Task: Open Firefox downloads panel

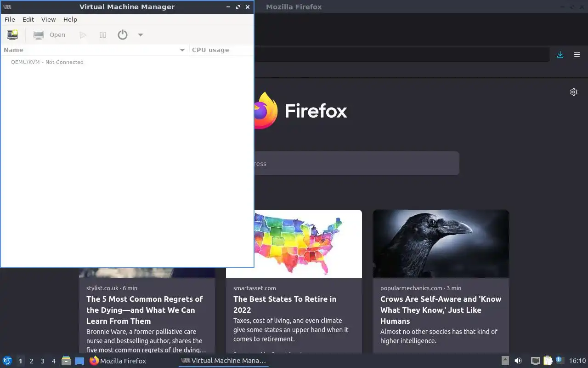Action: [560, 55]
